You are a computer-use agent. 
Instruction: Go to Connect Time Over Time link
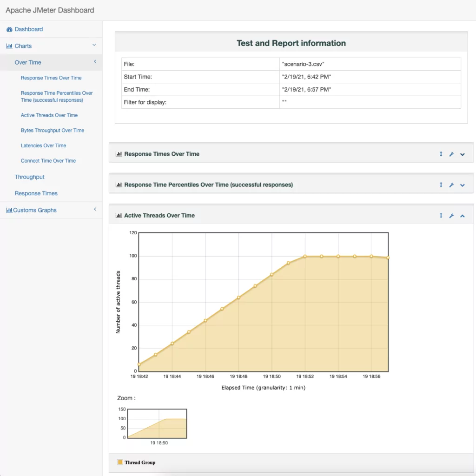click(48, 161)
